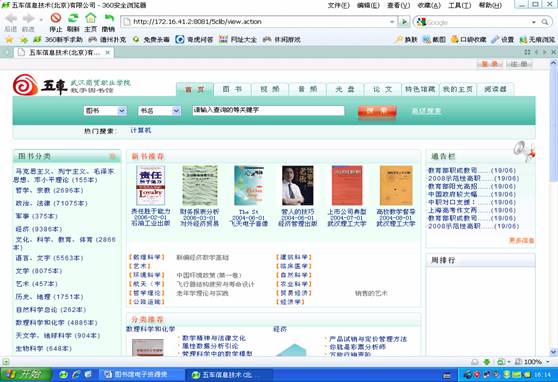Image resolution: width=558 pixels, height=382 pixels.
Task: Open the 军事 (375本) category
Action: pos(37,216)
